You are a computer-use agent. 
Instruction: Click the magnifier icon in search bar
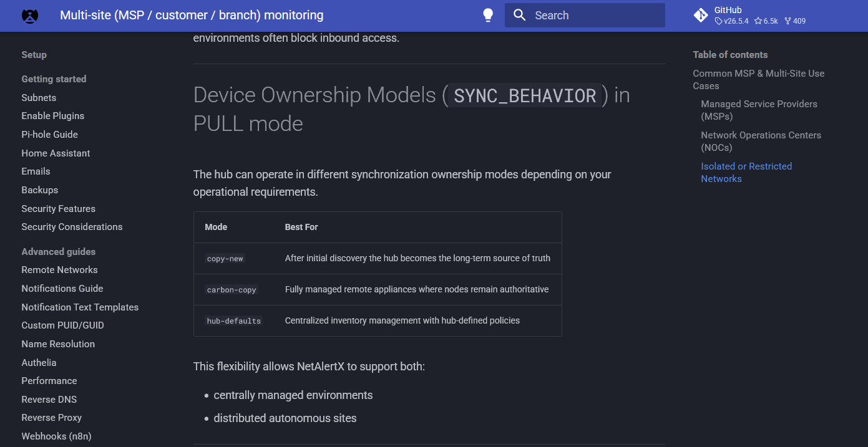(x=520, y=16)
